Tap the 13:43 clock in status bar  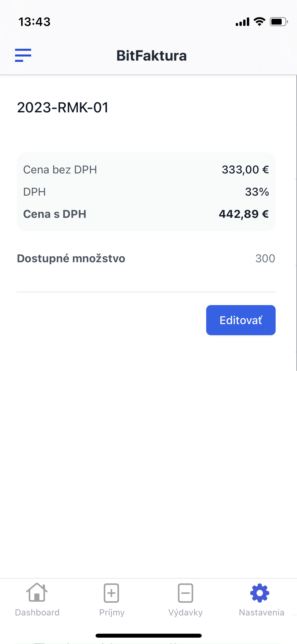[34, 22]
